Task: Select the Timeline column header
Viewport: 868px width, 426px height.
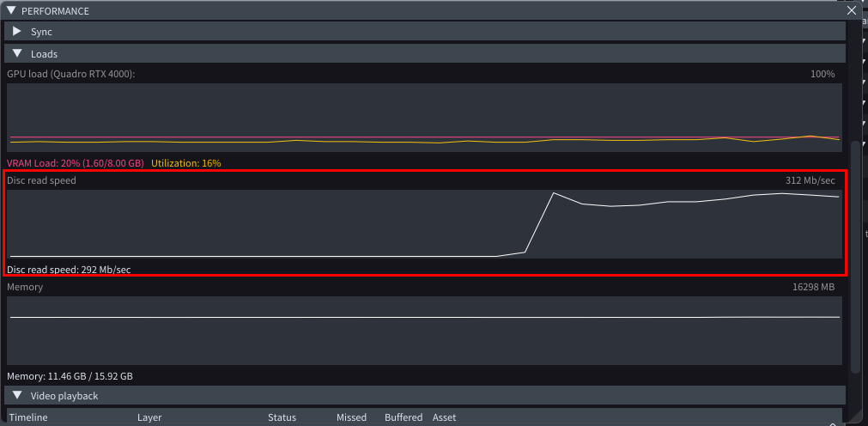Action: [28, 417]
